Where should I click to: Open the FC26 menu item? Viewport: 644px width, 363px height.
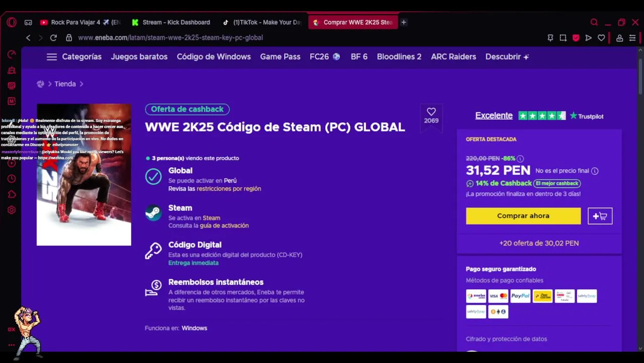[x=325, y=57]
